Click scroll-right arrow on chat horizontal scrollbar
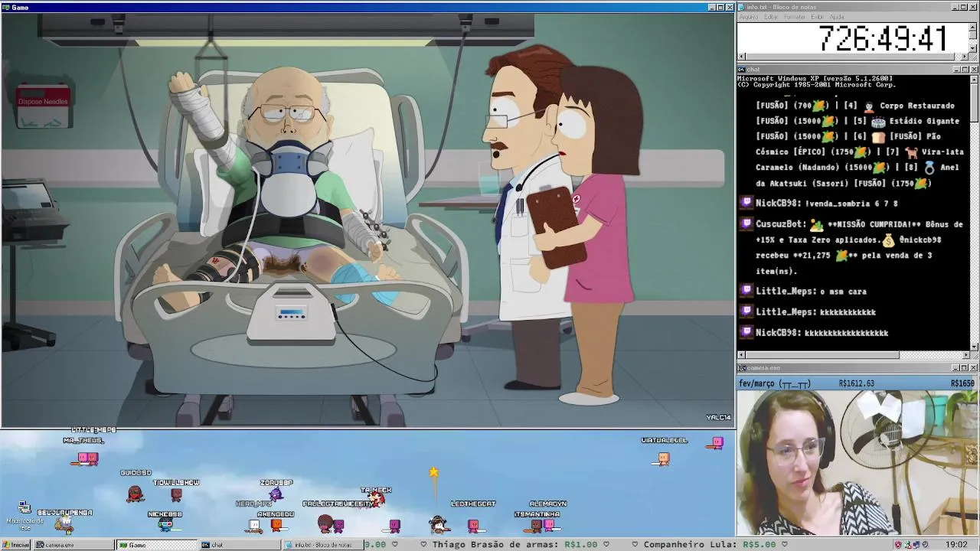Viewport: 980px width, 551px height. click(x=965, y=355)
